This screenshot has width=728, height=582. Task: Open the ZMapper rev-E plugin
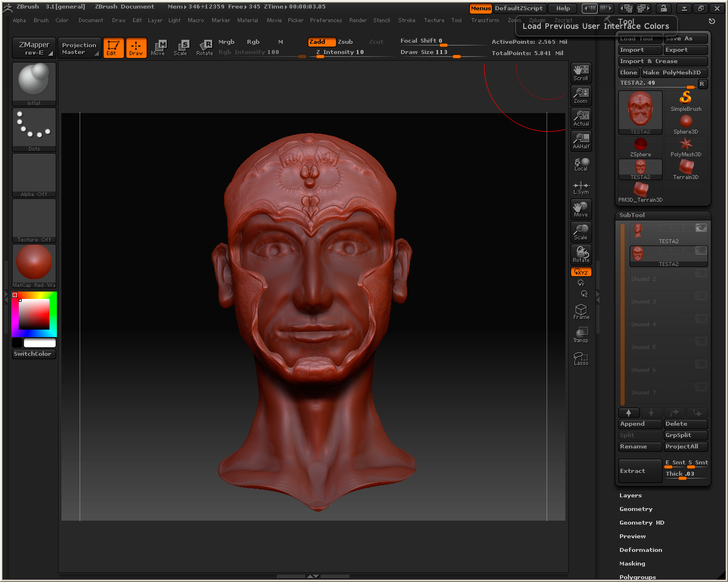click(34, 48)
